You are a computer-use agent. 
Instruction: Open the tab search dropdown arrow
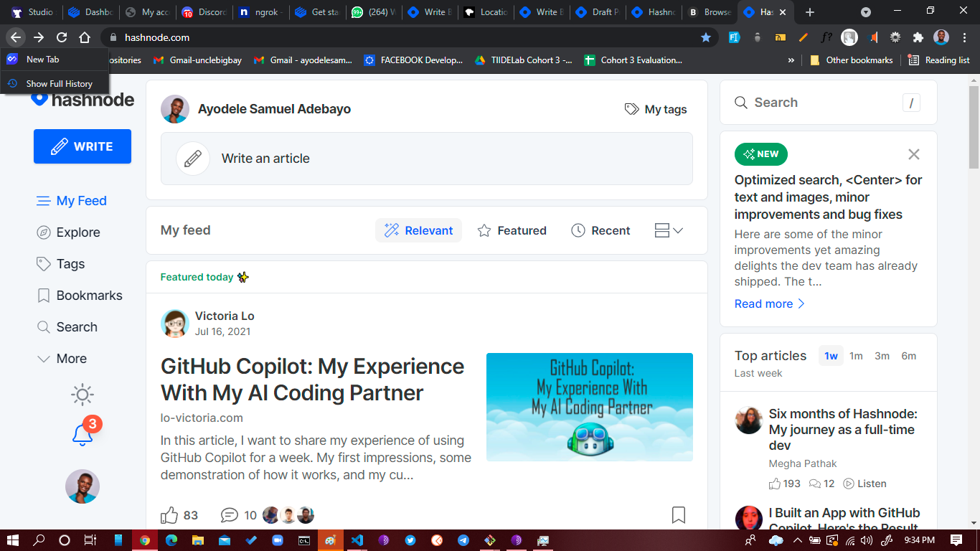click(866, 12)
